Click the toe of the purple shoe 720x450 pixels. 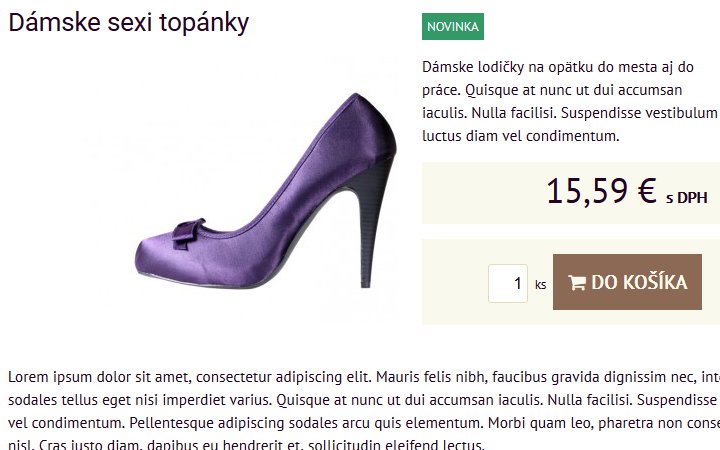point(150,262)
